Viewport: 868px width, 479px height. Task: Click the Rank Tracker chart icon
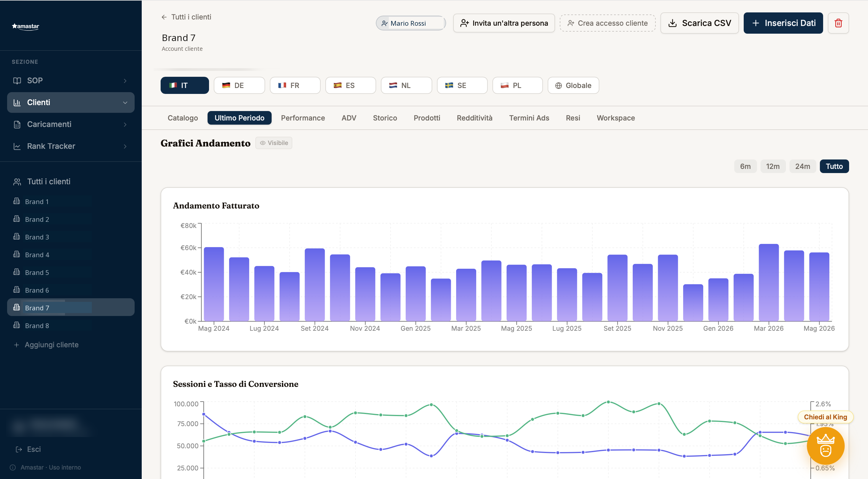point(17,146)
